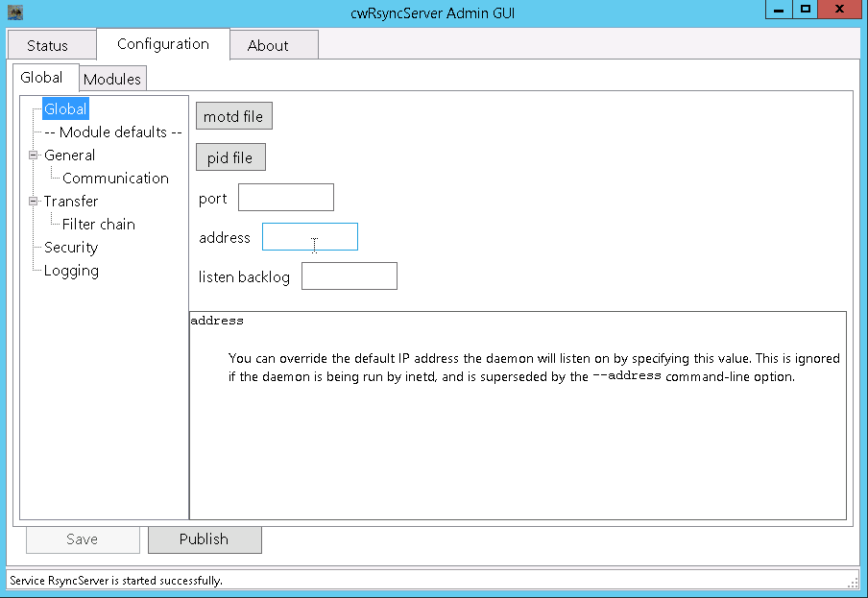Select the Configuration tab

click(x=161, y=43)
